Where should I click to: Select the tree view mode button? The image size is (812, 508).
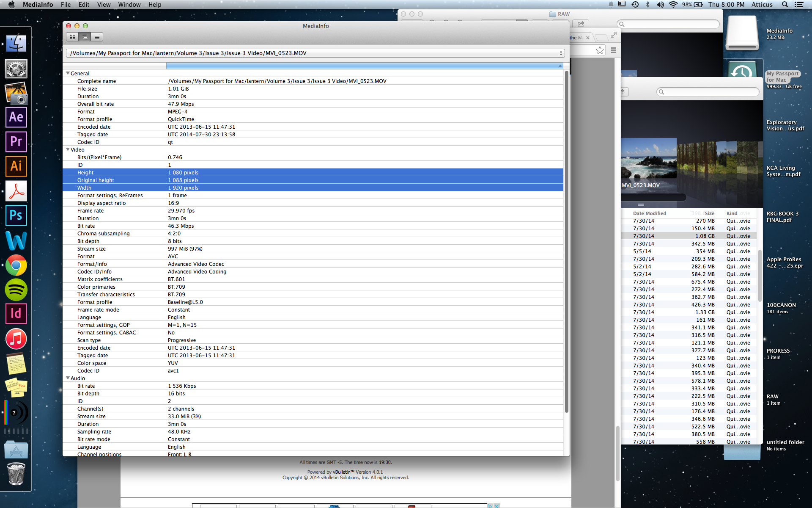pyautogui.click(x=85, y=37)
